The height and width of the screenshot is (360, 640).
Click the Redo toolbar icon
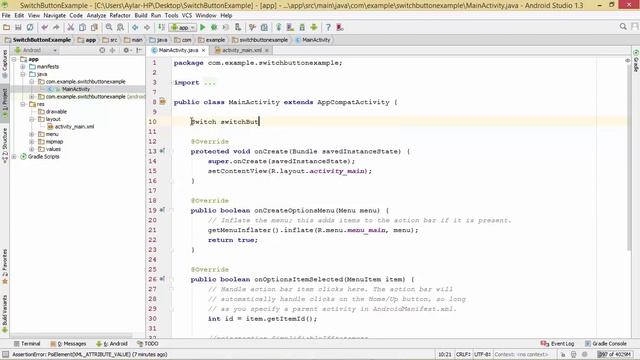click(56, 27)
